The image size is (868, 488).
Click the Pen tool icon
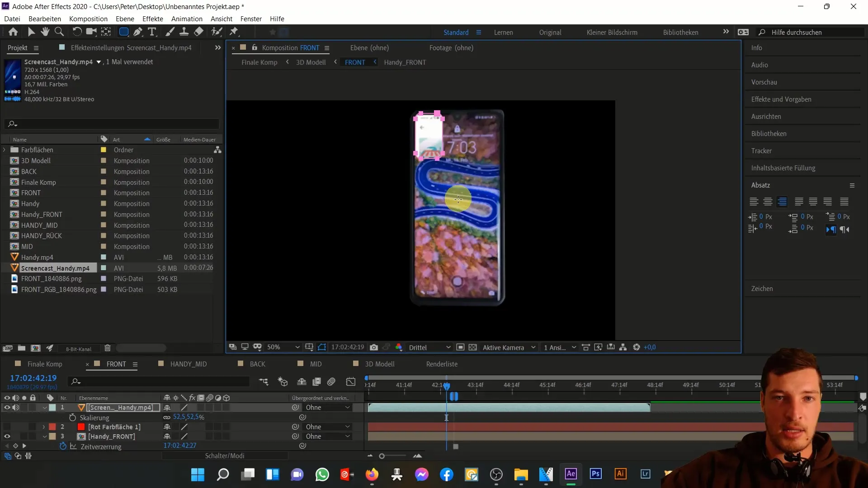[138, 32]
